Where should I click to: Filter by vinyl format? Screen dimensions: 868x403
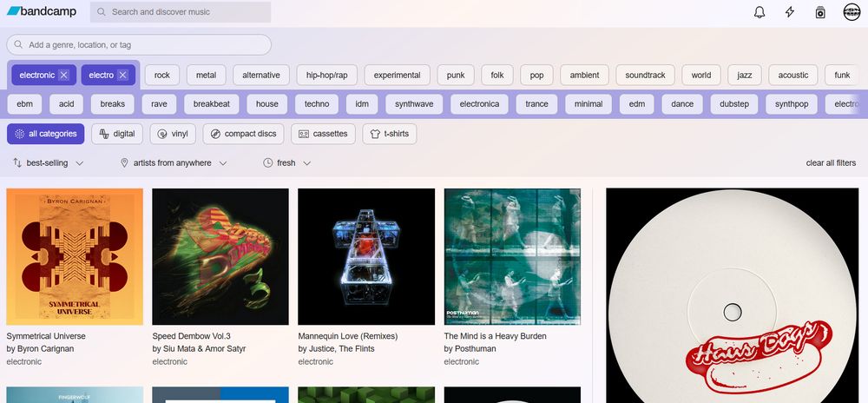click(x=173, y=134)
